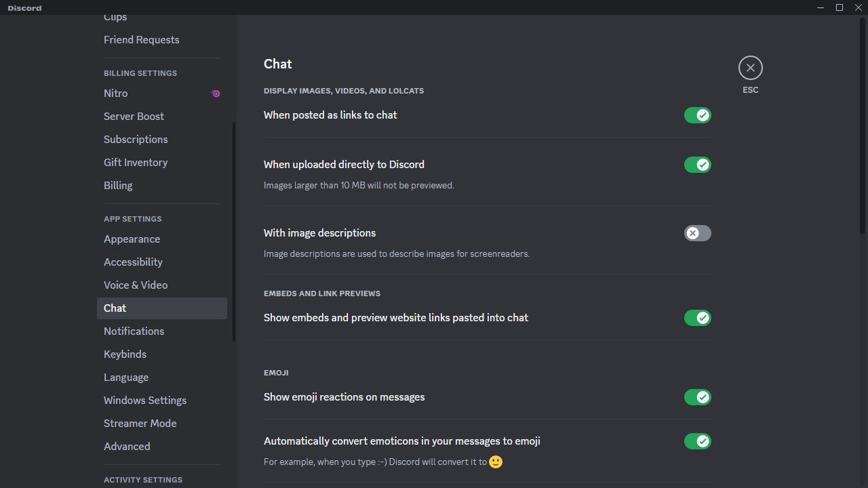Disable Show emoji reactions on messages
The height and width of the screenshot is (488, 868).
click(x=697, y=397)
